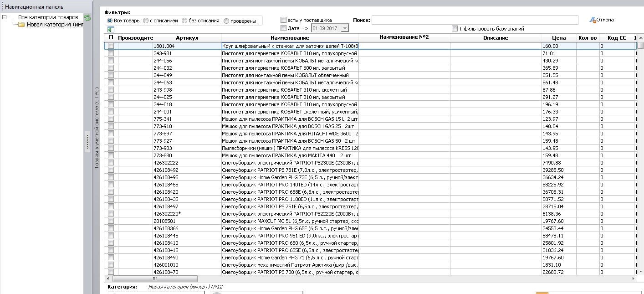Image resolution: width=644 pixels, height=294 pixels.
Task: Sort by the Цена column header
Action: click(x=559, y=38)
